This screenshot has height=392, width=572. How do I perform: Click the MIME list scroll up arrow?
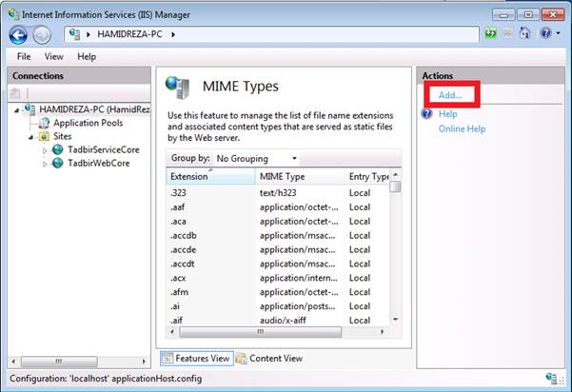pyautogui.click(x=395, y=175)
